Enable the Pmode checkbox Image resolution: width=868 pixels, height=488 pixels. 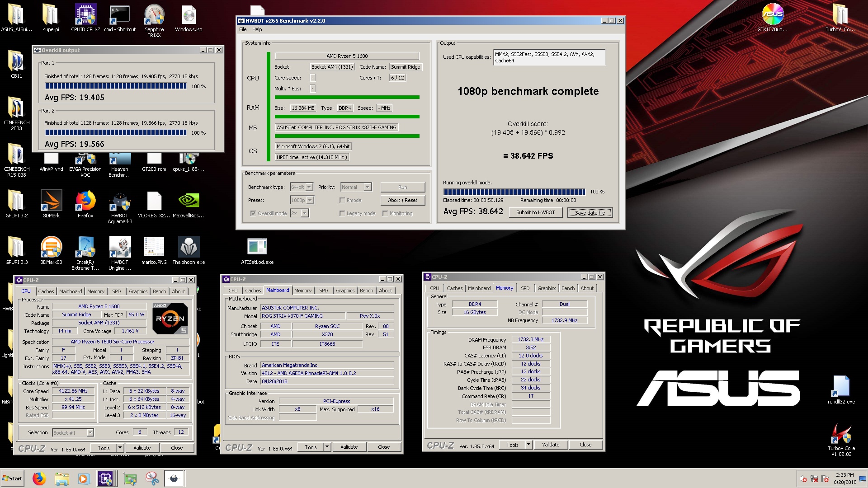(342, 200)
